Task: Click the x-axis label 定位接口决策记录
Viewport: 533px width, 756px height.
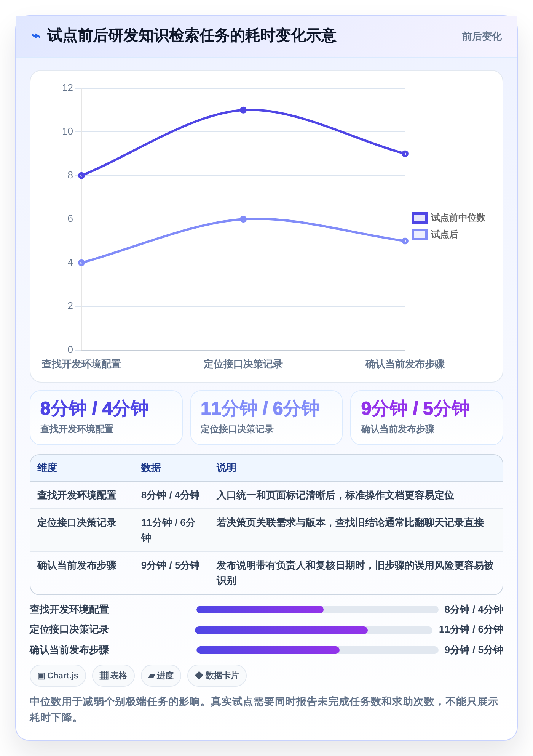Action: [x=243, y=364]
